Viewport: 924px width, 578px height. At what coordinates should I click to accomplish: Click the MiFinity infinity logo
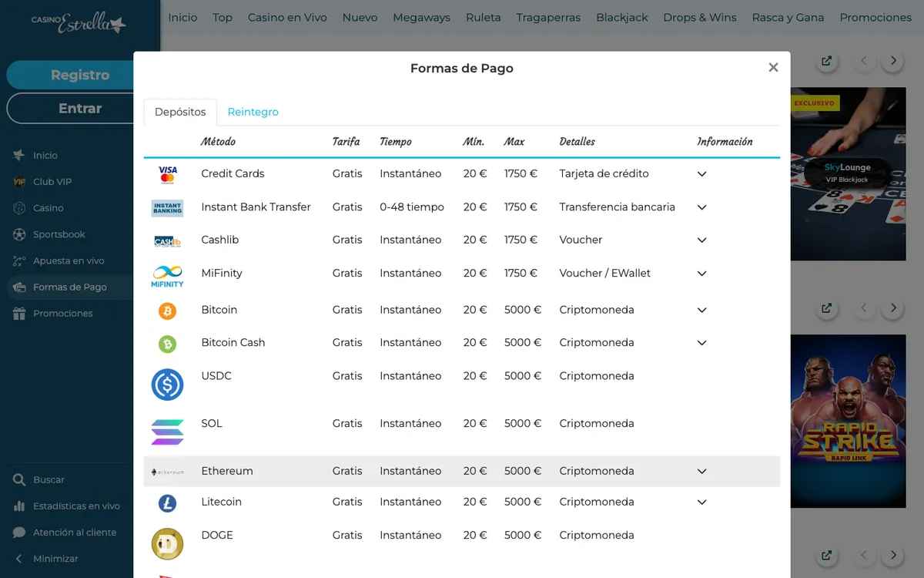167,275
